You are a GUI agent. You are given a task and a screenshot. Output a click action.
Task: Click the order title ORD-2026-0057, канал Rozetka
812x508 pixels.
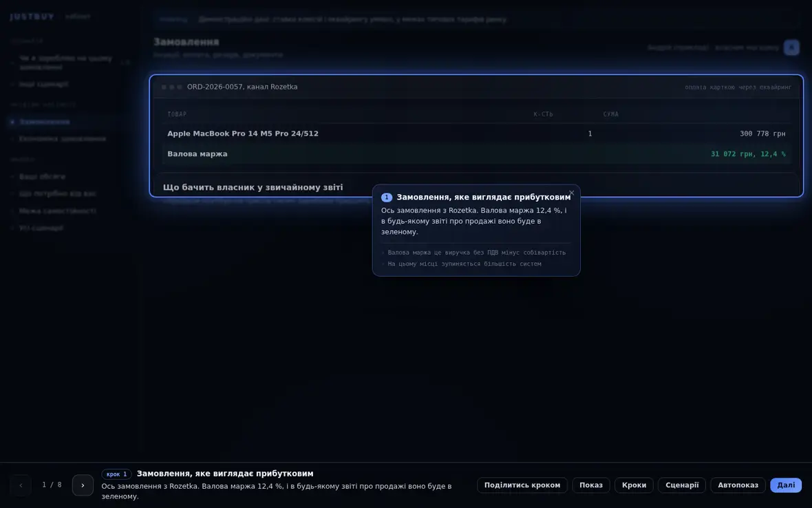point(242,87)
